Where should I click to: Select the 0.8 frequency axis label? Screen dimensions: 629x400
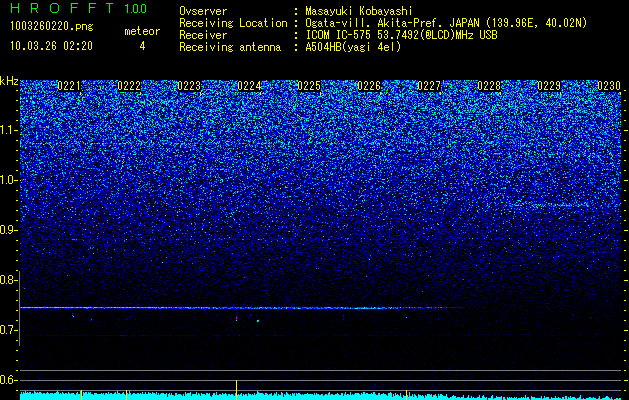pyautogui.click(x=9, y=280)
